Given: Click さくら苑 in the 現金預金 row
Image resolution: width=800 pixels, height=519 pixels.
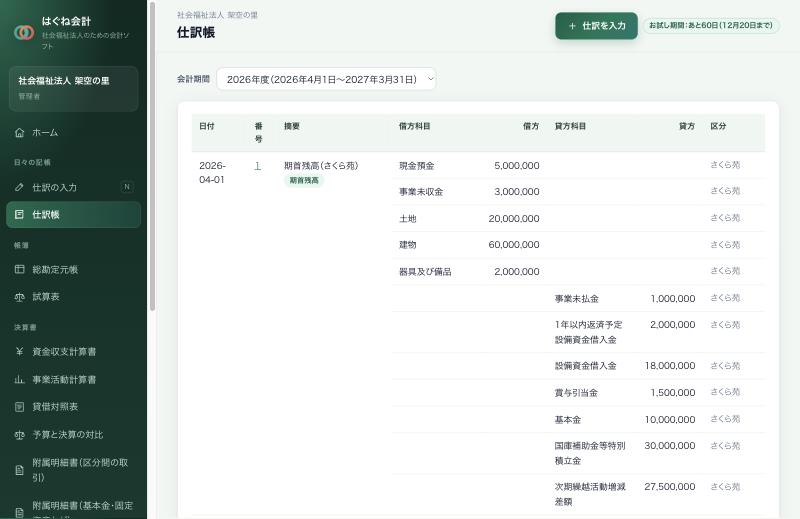Looking at the screenshot, I should pyautogui.click(x=725, y=165).
